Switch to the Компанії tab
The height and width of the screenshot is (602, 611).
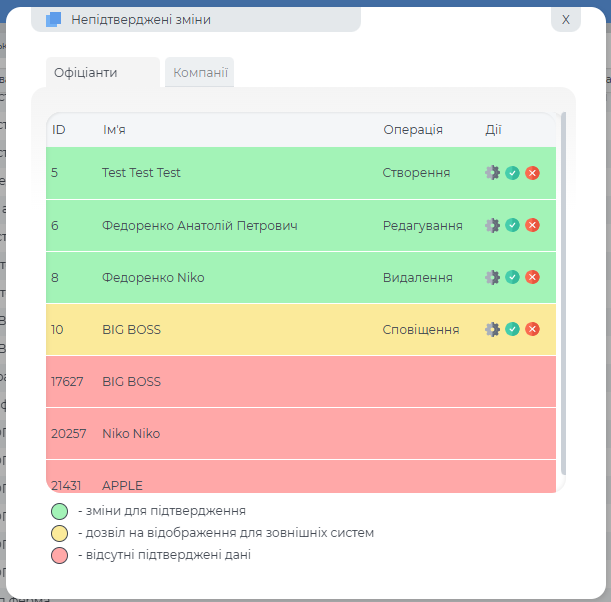click(200, 72)
